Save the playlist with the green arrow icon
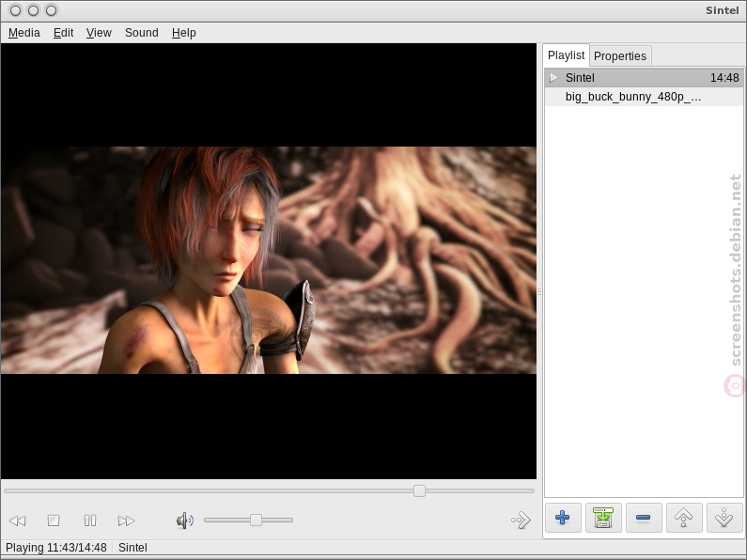Image resolution: width=747 pixels, height=560 pixels. tap(603, 517)
